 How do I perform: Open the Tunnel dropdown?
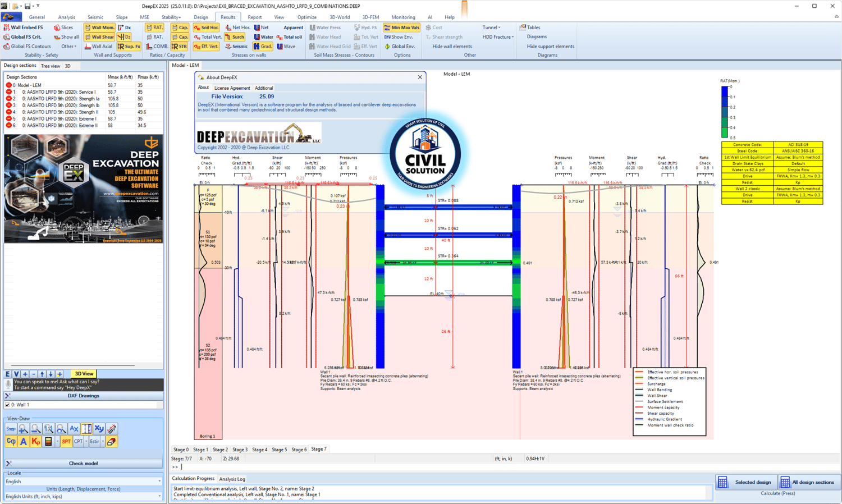(x=491, y=28)
